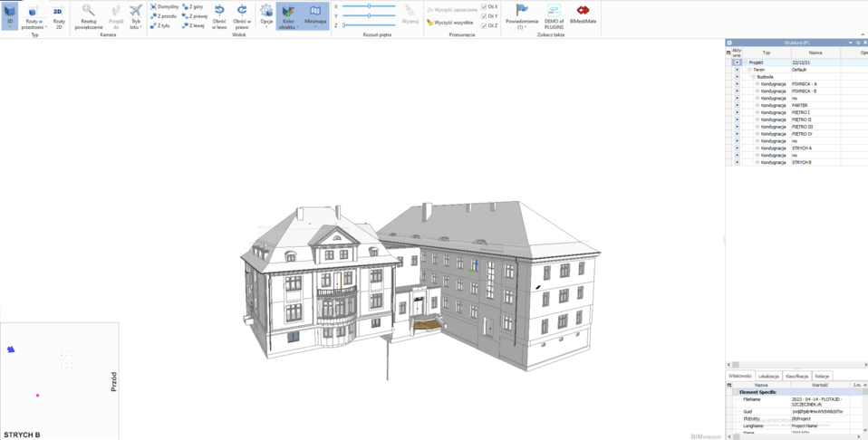Launch BIMestiMate icon
868x440 pixels.
pos(583,11)
